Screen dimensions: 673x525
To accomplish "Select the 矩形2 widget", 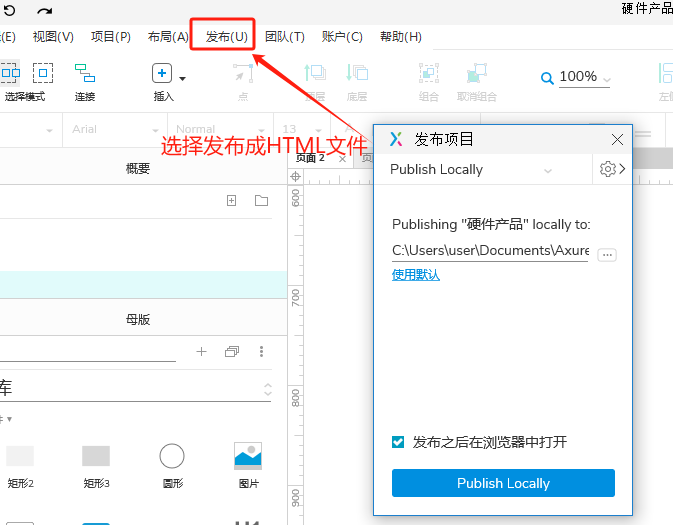I will click(20, 466).
